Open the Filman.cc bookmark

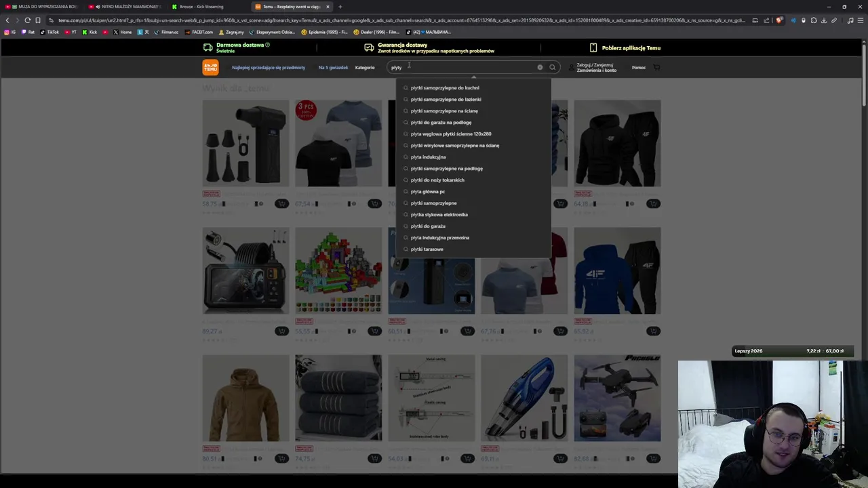coord(166,32)
